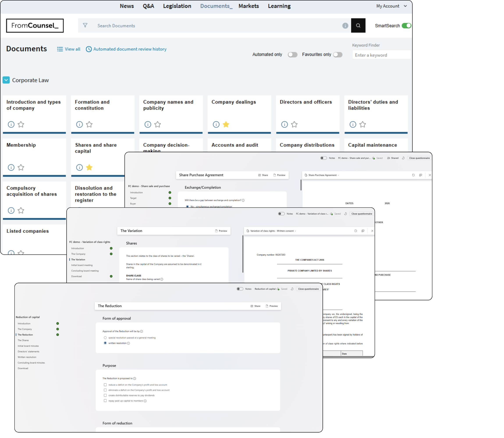
Task: Check 'repay paid-up capital to members'
Action: (105, 401)
